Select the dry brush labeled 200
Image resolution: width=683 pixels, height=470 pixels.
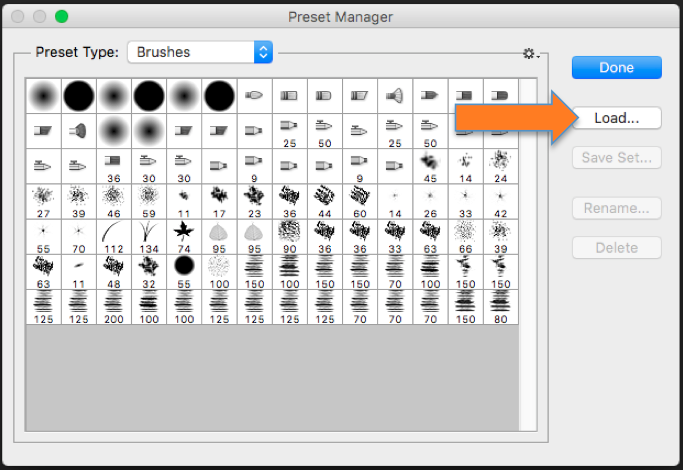[x=114, y=308]
